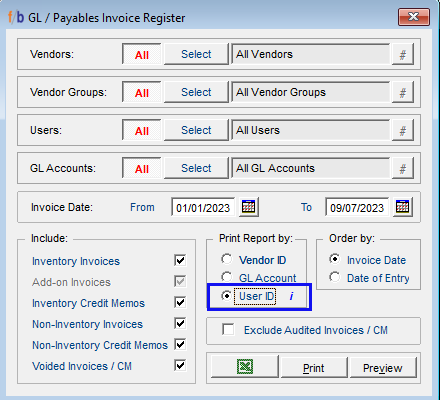Click the All button for GL Accounts

[x=142, y=168]
